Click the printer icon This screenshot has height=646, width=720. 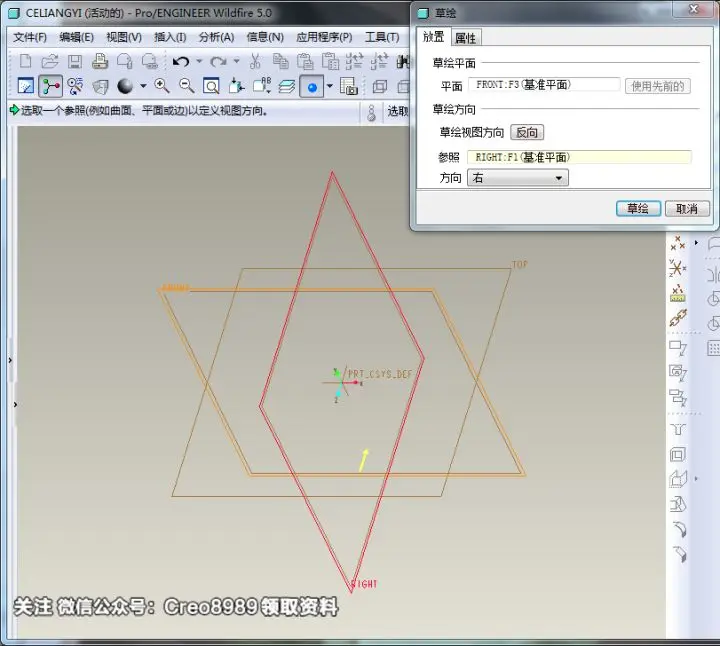tap(100, 61)
